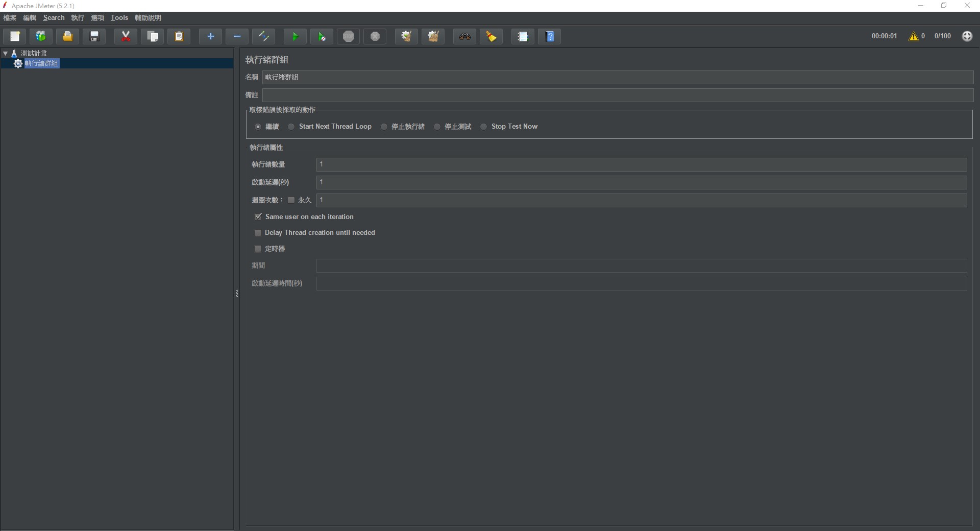Viewport: 980px width, 531px height.
Task: Click the New test plan icon
Action: pyautogui.click(x=15, y=36)
